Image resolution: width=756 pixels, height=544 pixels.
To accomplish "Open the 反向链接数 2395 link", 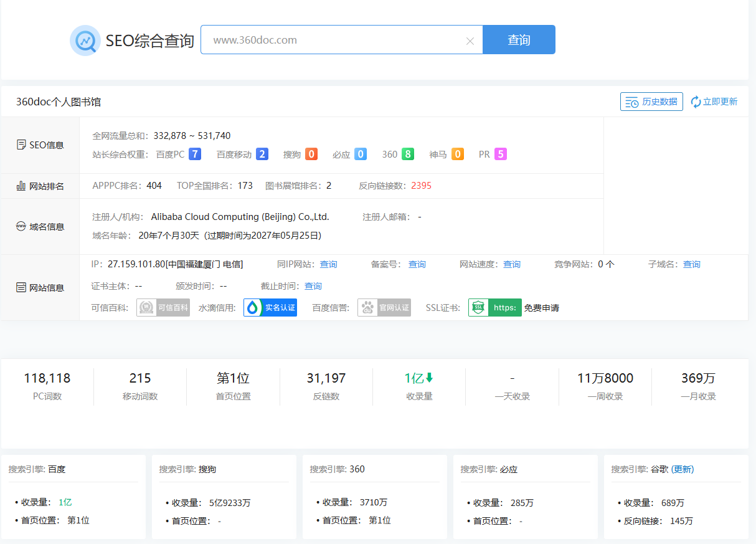I will [x=421, y=186].
